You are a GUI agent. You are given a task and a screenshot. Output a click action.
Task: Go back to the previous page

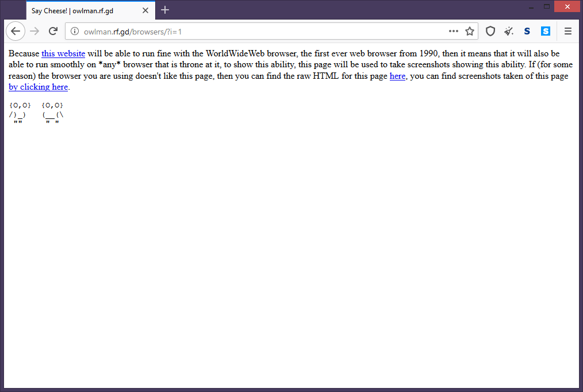[16, 31]
